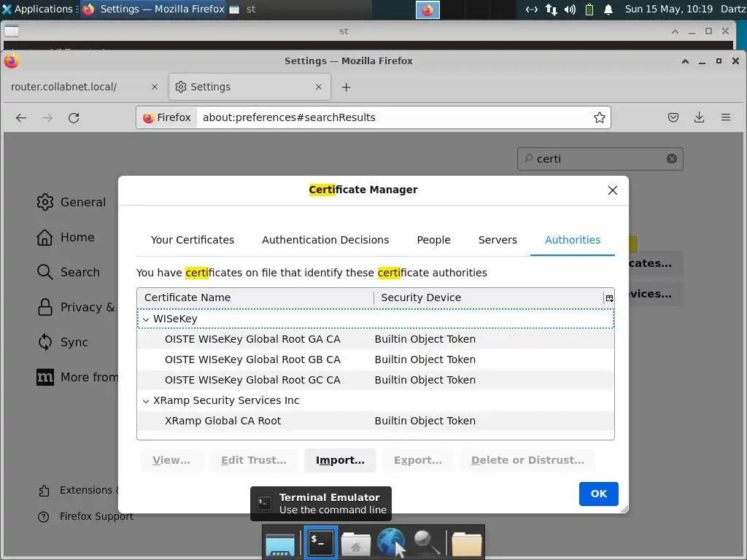Launch Terminal Emulator from the dock

point(320,542)
